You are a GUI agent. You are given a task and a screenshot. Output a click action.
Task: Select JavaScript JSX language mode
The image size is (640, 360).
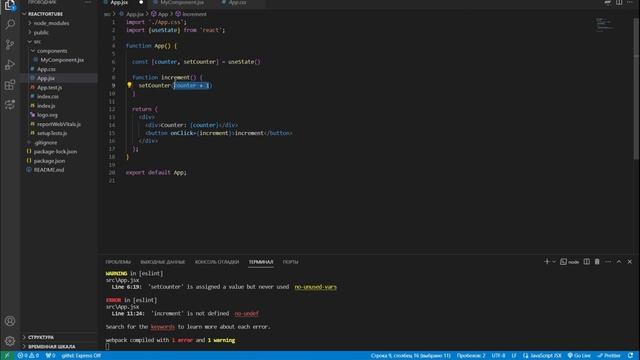click(542, 356)
